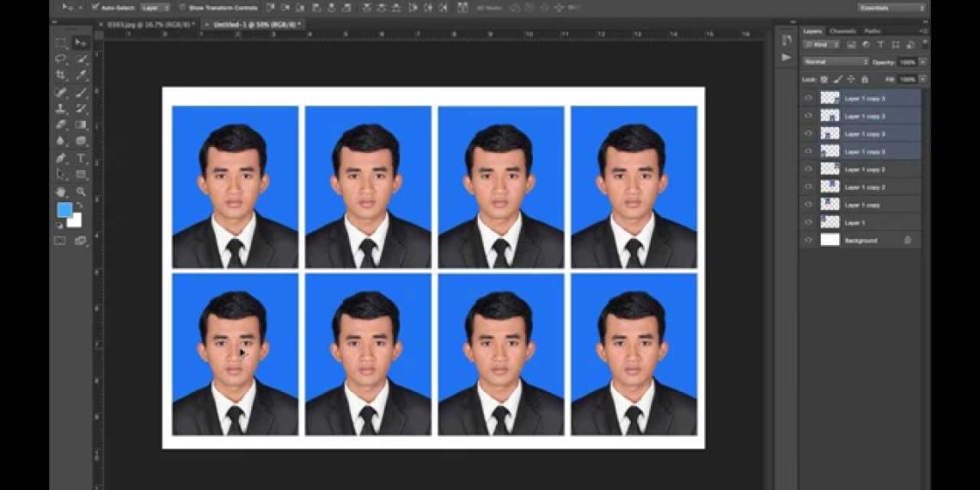Select the Blur tool
This screenshot has height=490, width=980.
click(61, 141)
